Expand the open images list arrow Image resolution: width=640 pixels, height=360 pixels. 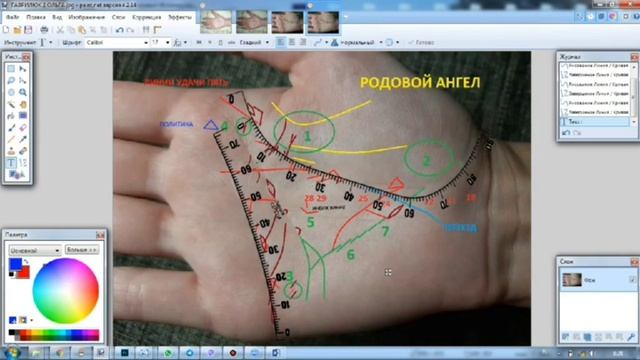coord(346,18)
